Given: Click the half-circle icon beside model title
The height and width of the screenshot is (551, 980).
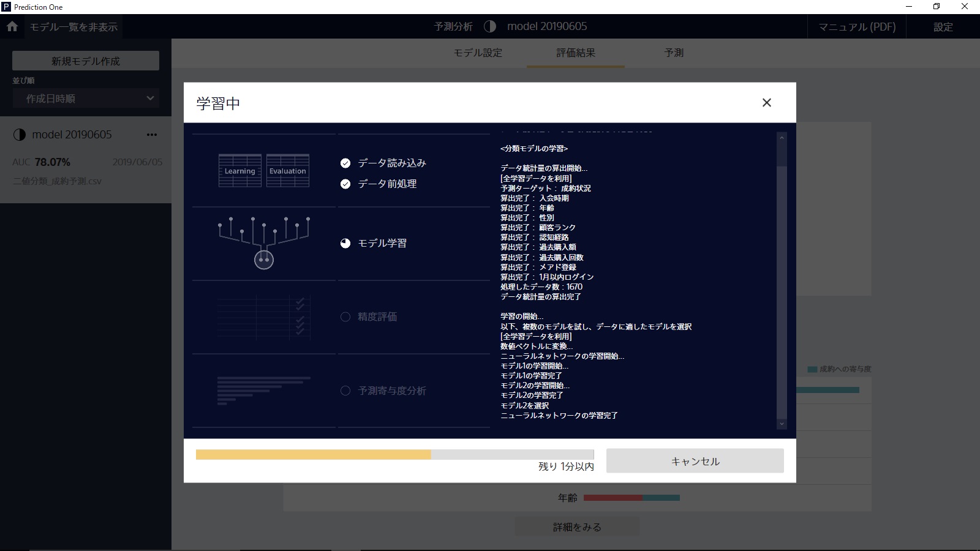Looking at the screenshot, I should 489,26.
